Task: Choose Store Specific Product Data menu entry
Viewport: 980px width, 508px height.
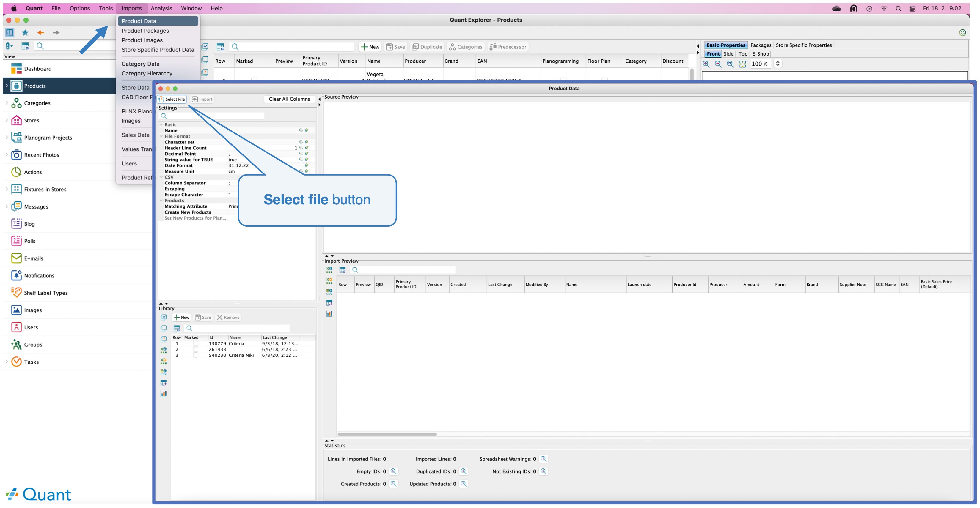Action: 158,50
